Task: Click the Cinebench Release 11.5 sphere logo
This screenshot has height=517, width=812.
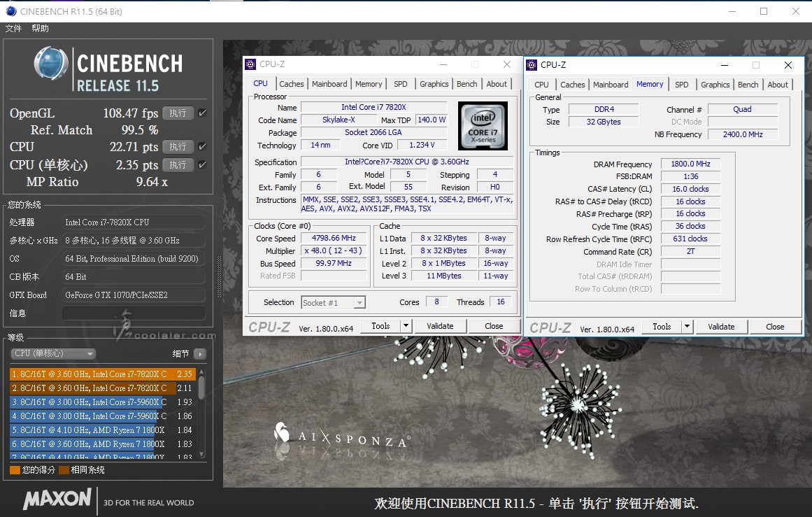Action: click(x=51, y=64)
